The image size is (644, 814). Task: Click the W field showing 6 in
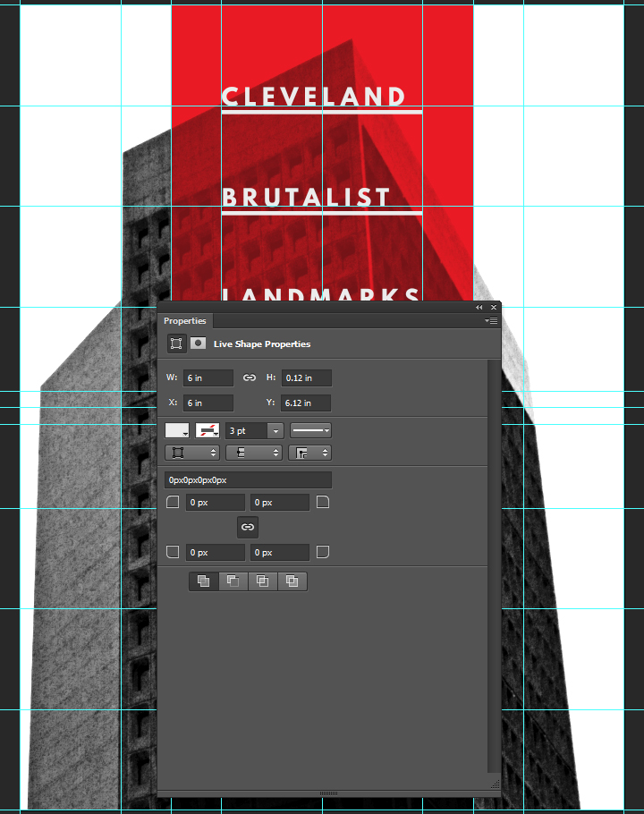(x=208, y=377)
